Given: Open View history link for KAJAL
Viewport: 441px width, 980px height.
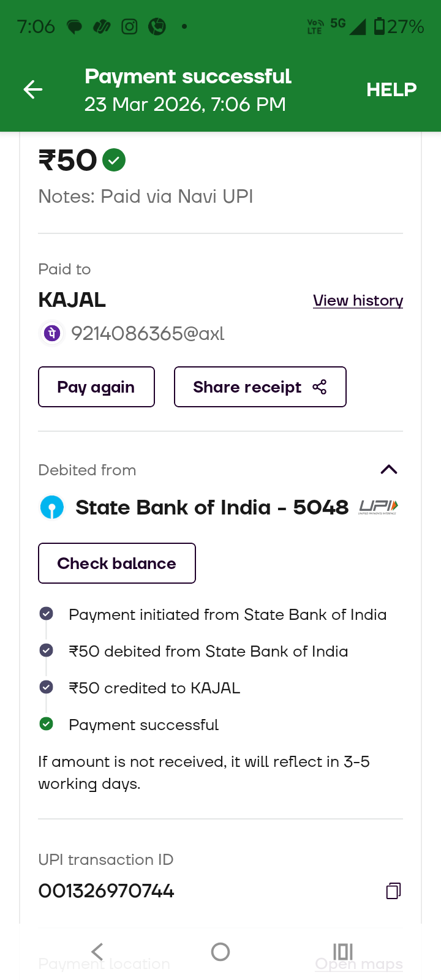Looking at the screenshot, I should (x=358, y=301).
